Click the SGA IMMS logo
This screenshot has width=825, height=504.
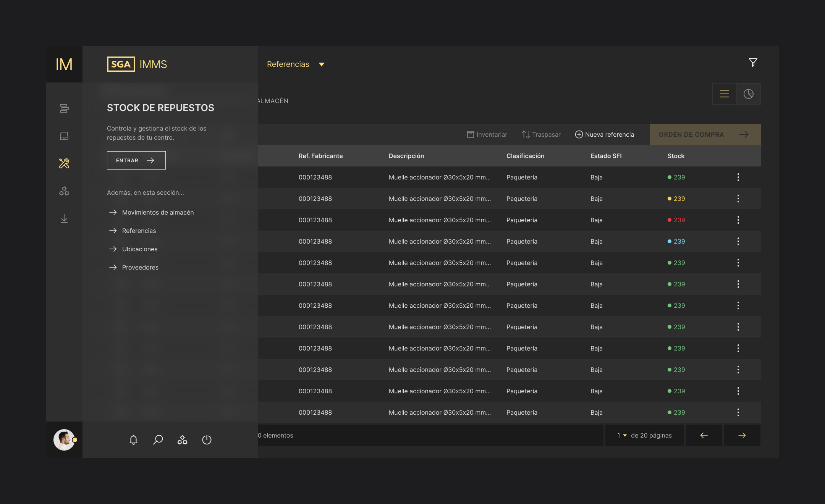(x=137, y=64)
